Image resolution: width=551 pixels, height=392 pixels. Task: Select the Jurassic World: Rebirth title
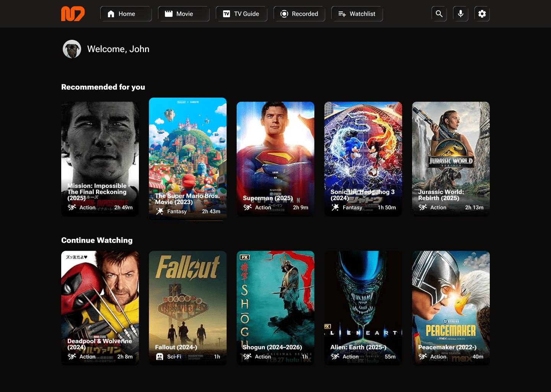(441, 195)
